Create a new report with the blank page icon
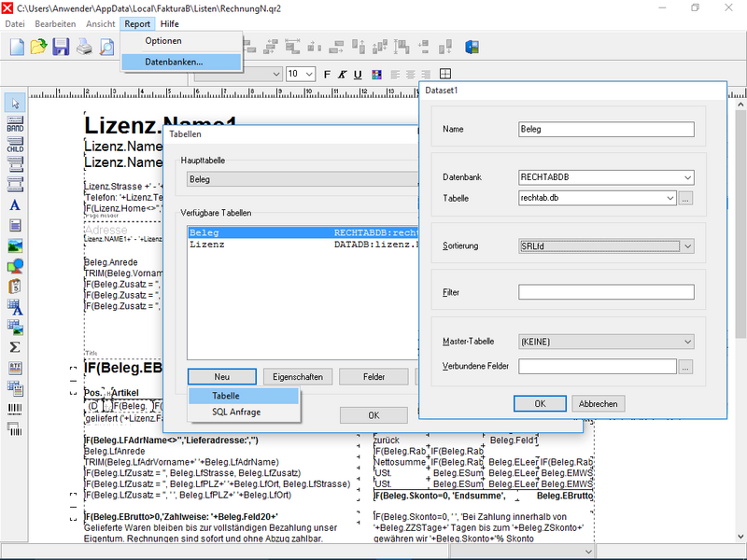The image size is (747, 560). pyautogui.click(x=17, y=48)
